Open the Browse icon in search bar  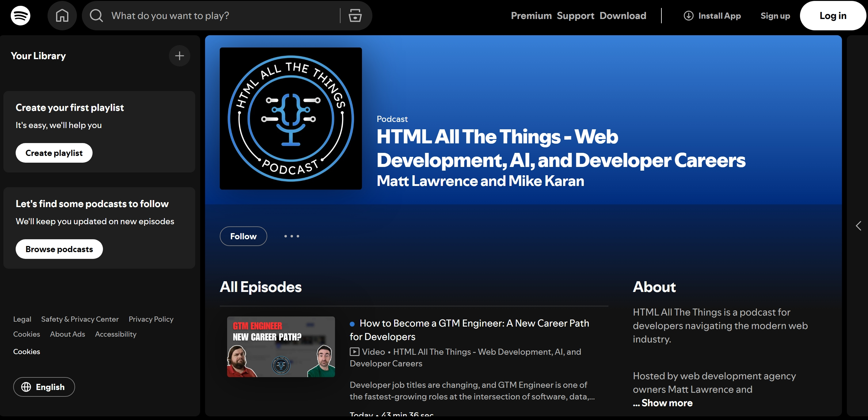point(355,16)
